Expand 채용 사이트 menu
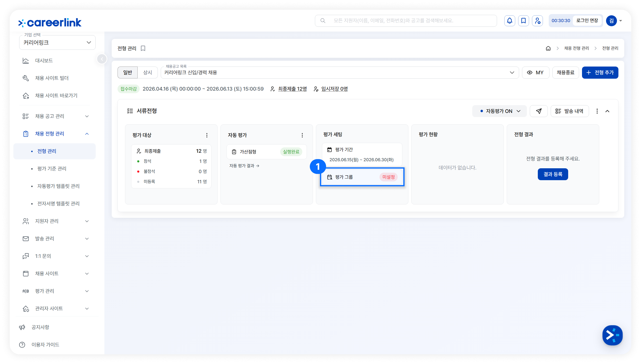 87,274
